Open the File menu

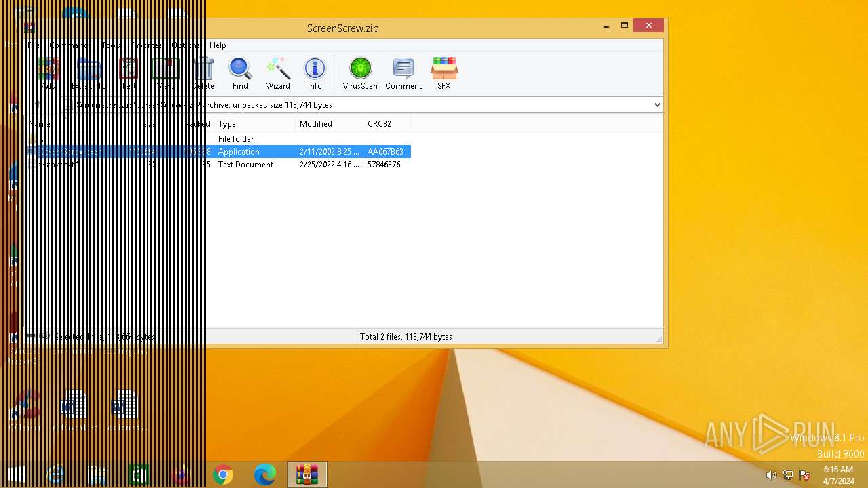click(x=34, y=45)
